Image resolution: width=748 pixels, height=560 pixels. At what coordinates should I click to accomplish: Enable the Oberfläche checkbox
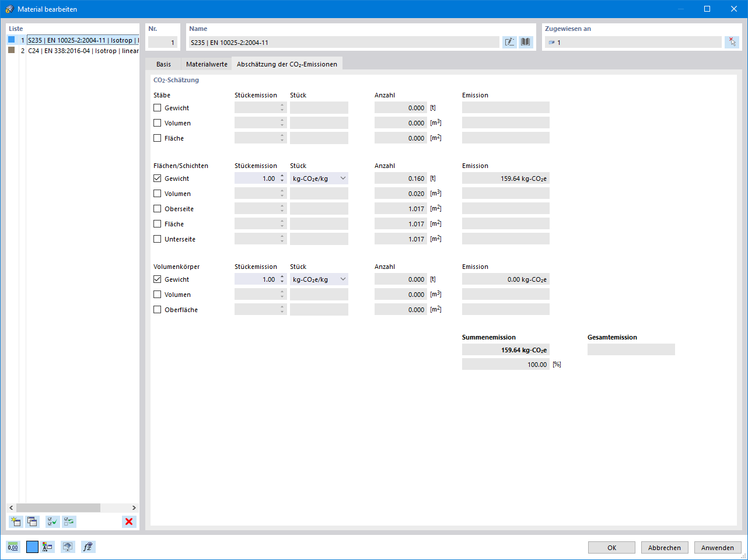tap(157, 309)
